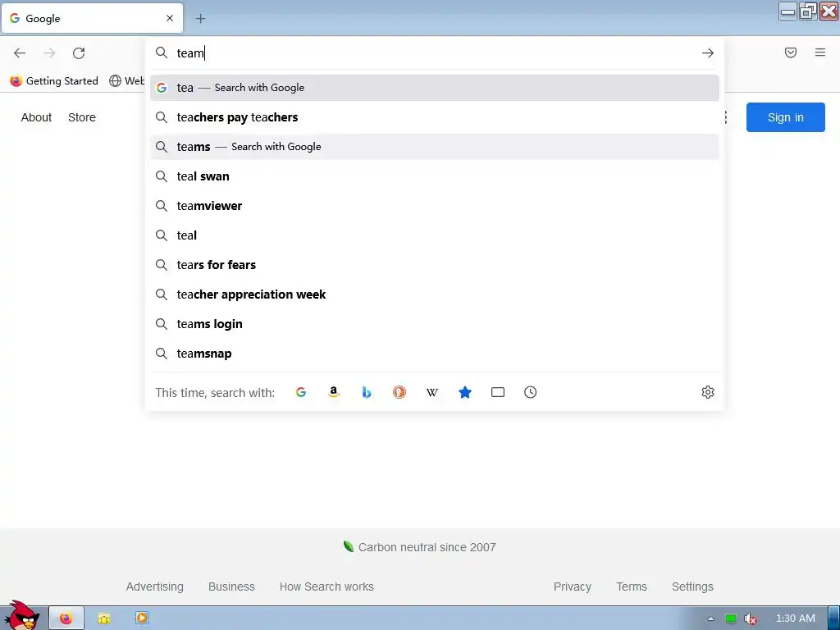Open 'How Search works' footer link
The image size is (840, 630).
[326, 587]
